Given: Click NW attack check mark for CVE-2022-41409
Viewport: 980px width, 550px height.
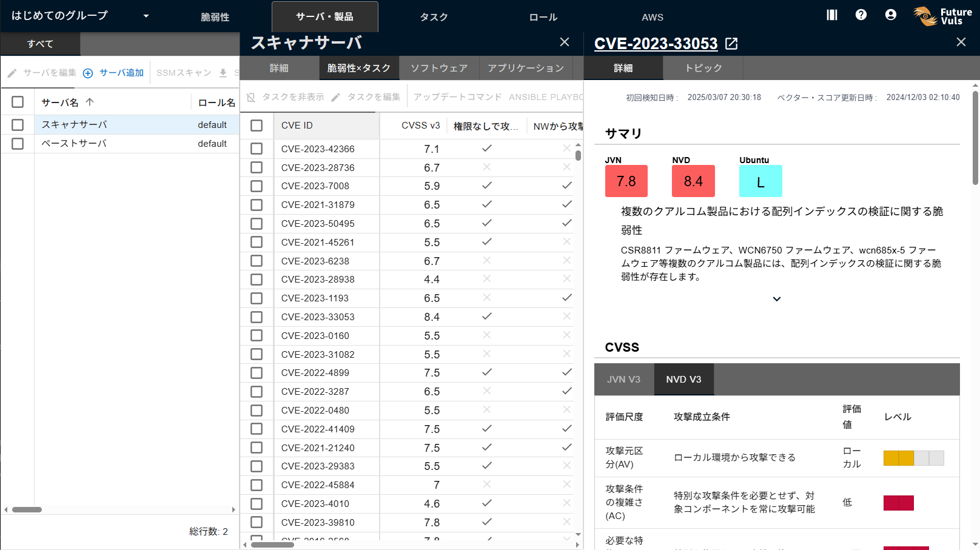Looking at the screenshot, I should 567,428.
